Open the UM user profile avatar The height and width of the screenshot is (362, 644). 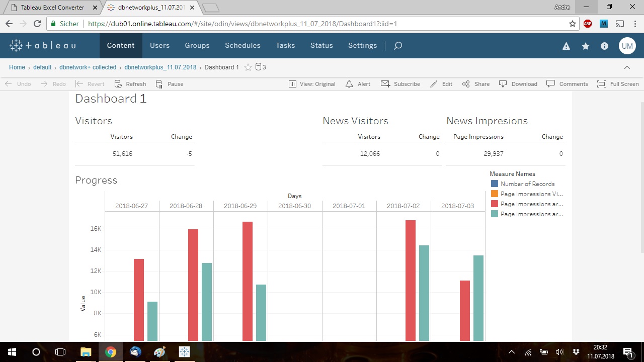627,46
